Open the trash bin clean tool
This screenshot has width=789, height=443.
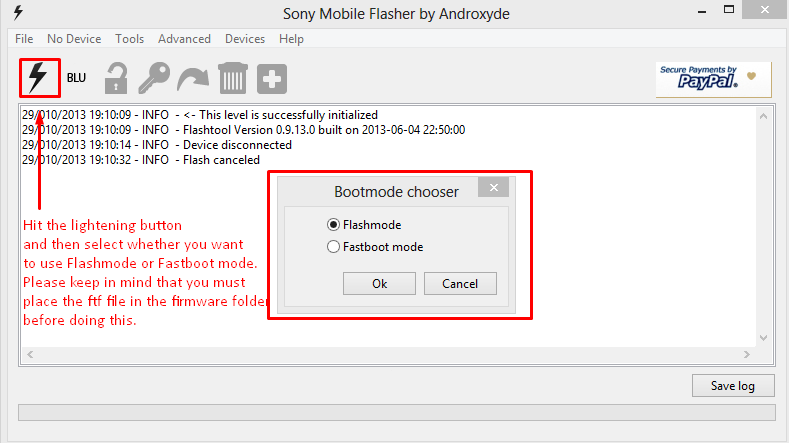click(232, 78)
